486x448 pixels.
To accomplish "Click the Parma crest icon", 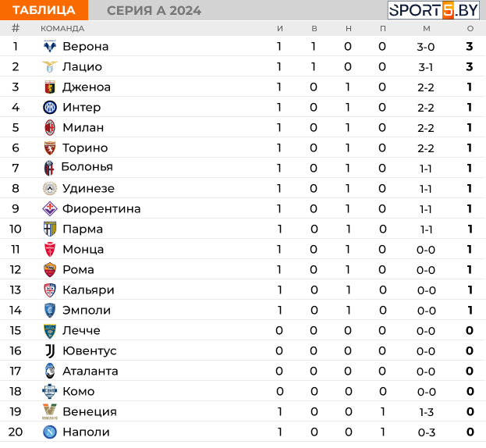I will coord(50,229).
